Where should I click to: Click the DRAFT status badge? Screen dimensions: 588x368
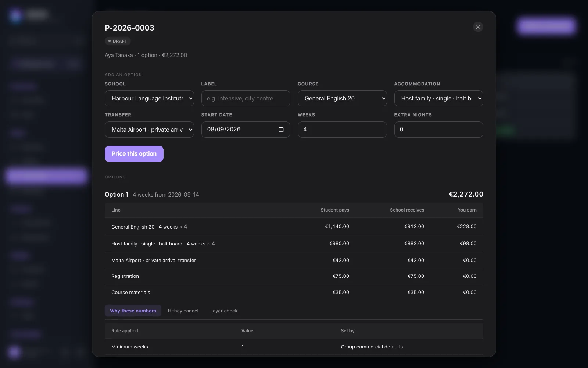pos(118,41)
